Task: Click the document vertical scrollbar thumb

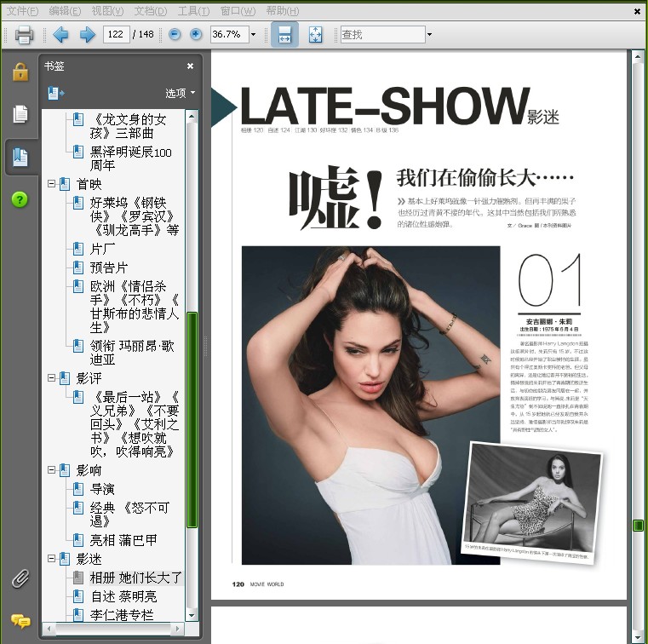Action: click(638, 526)
